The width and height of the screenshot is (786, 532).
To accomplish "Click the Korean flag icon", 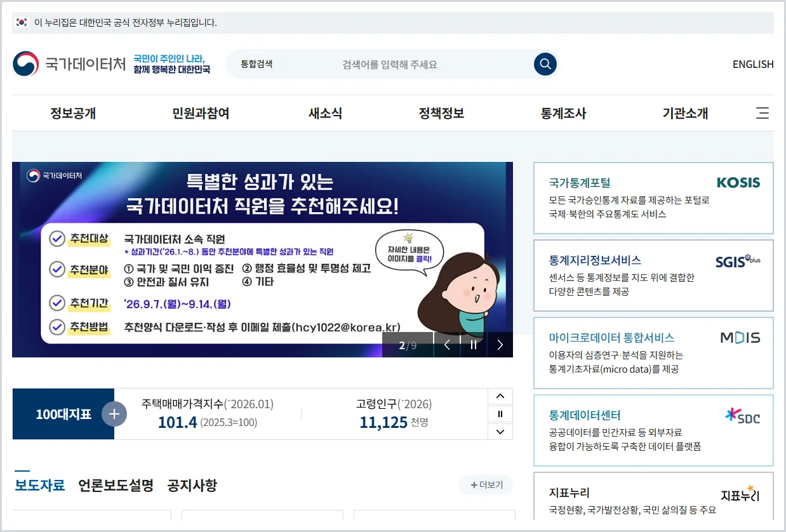I will click(22, 22).
